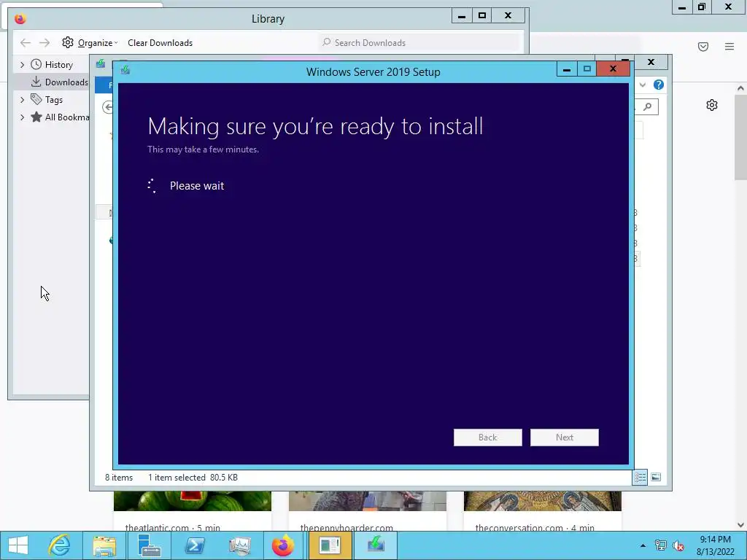The width and height of the screenshot is (747, 560).
Task: Select Tags in Library sidebar
Action: pyautogui.click(x=47, y=99)
